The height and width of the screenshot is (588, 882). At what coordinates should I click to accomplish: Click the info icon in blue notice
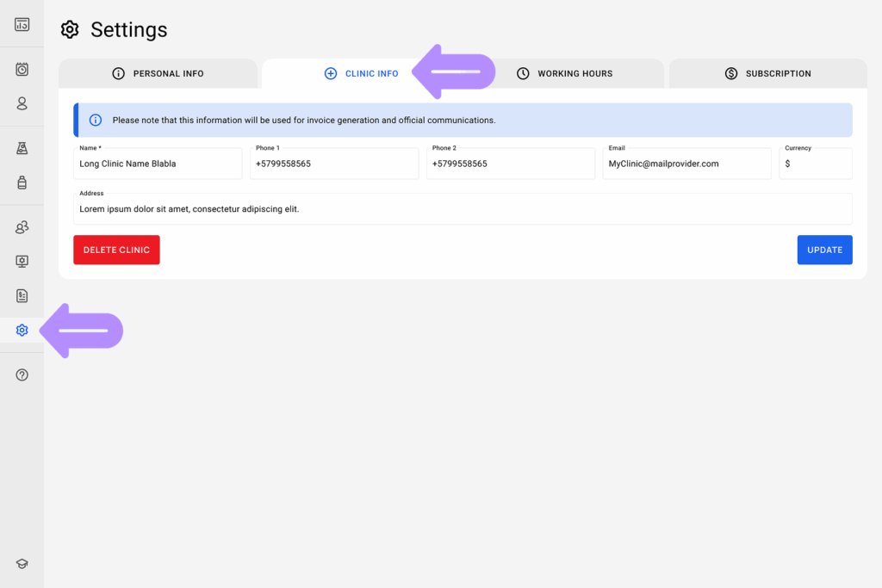(x=96, y=120)
